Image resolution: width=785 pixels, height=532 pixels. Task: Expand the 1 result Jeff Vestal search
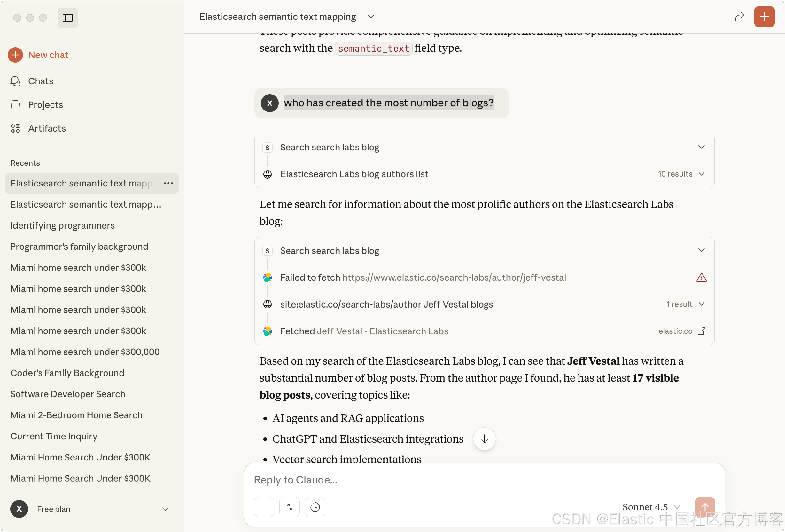[701, 304]
